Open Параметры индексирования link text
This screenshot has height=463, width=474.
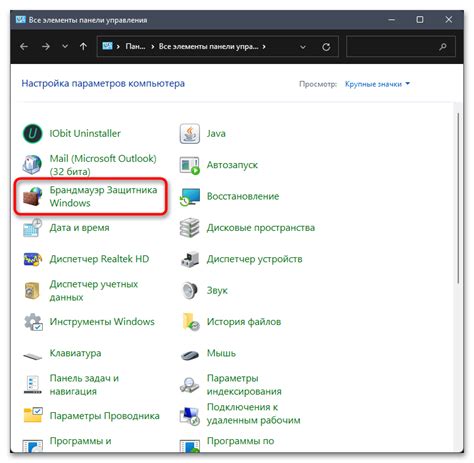coord(244,385)
